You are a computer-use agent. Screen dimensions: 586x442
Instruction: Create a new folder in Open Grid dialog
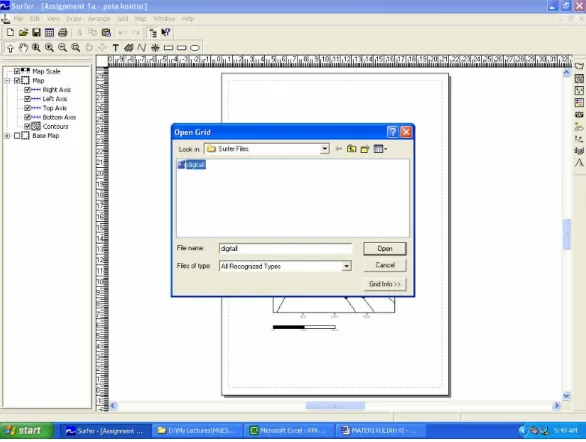(x=365, y=149)
